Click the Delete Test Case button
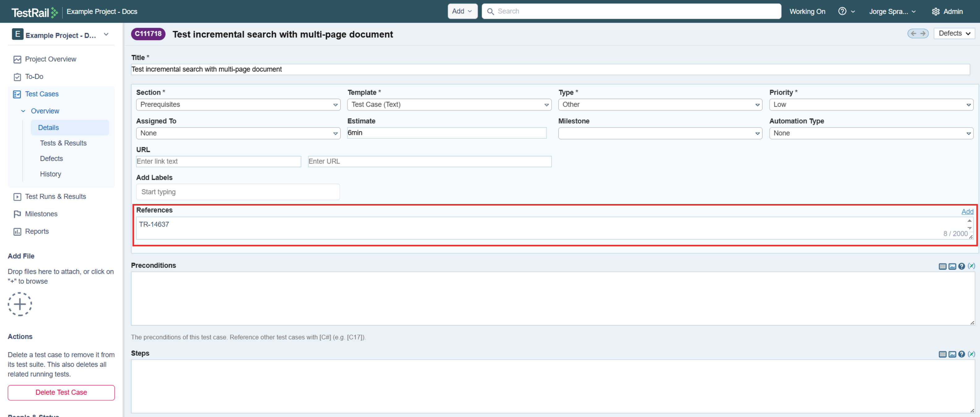This screenshot has width=980, height=417. tap(61, 392)
